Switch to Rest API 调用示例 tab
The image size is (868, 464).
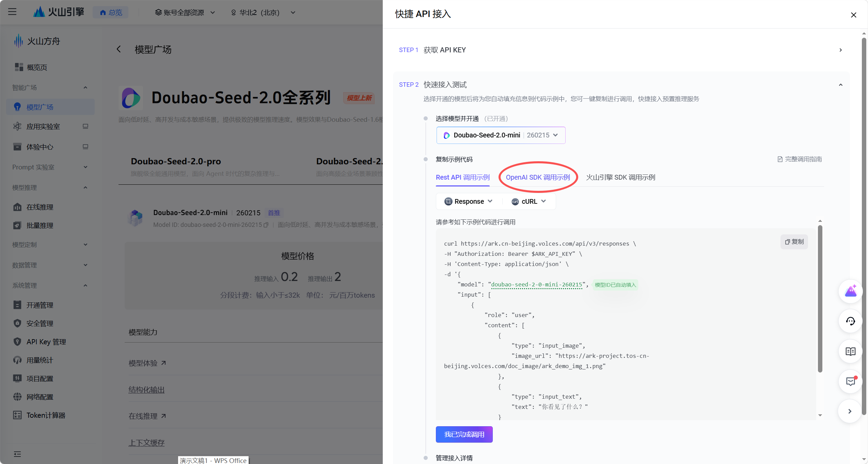[x=463, y=177]
